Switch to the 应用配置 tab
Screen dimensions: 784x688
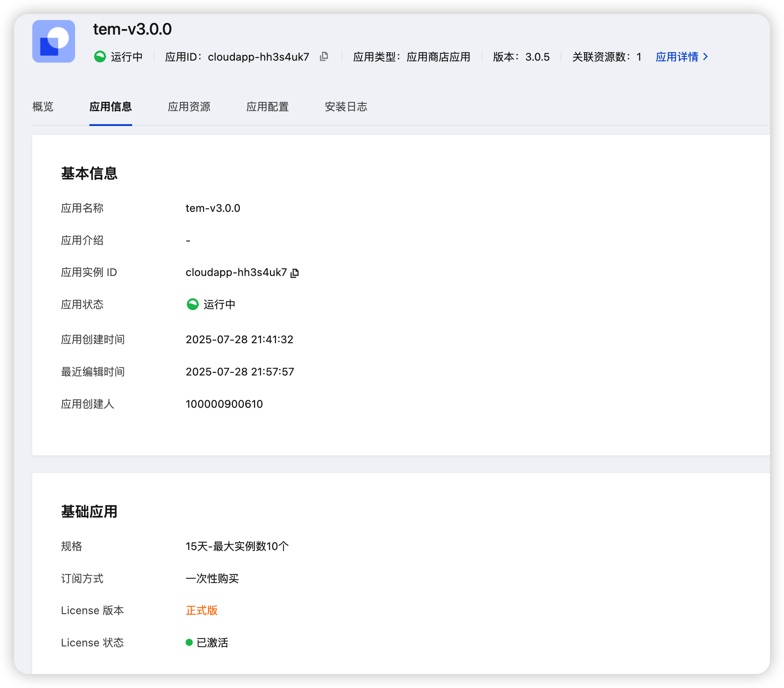pyautogui.click(x=268, y=107)
